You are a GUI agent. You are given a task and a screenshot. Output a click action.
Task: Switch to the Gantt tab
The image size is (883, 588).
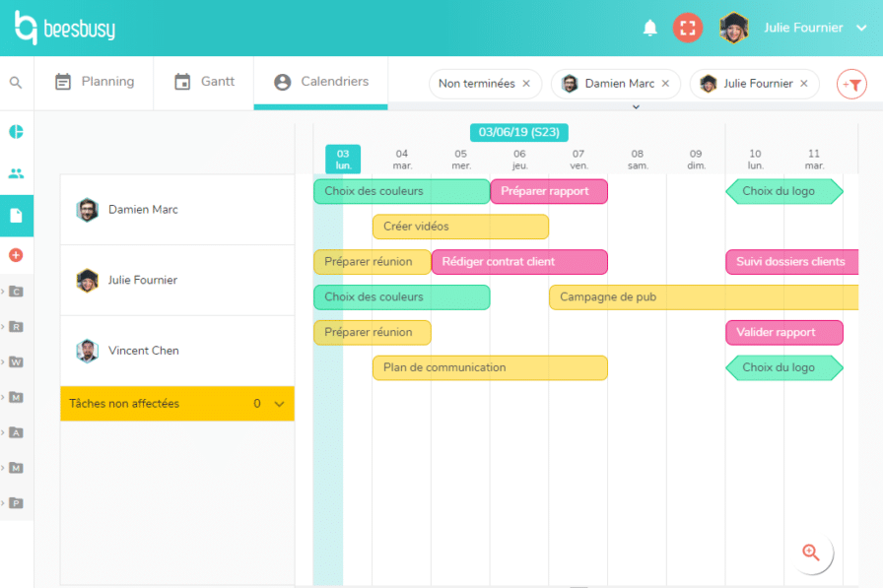point(204,83)
